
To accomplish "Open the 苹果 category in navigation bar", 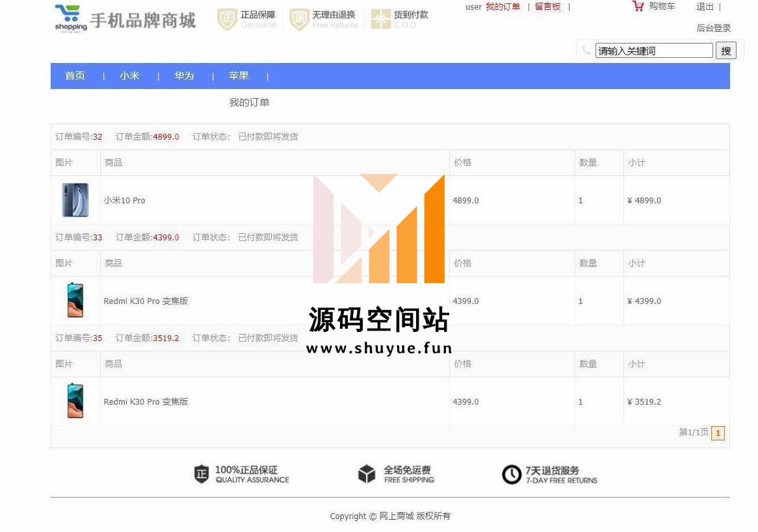I will (239, 76).
